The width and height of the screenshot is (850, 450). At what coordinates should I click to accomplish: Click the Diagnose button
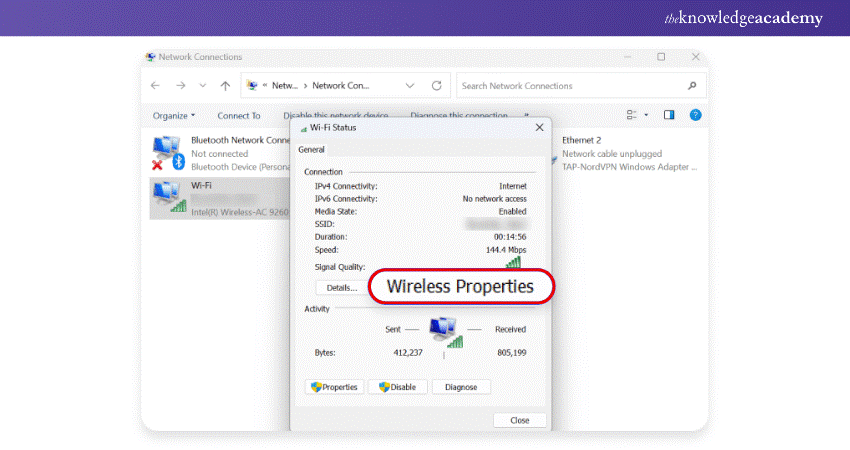pyautogui.click(x=461, y=387)
